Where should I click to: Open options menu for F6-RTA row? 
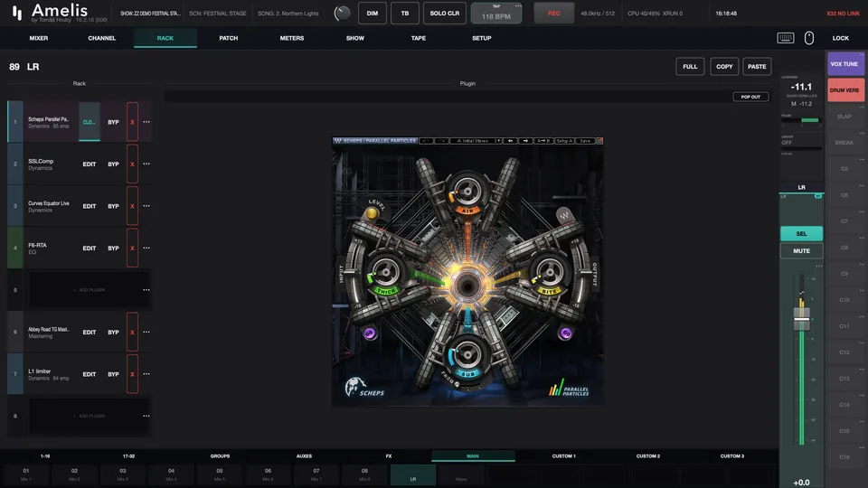tap(146, 248)
